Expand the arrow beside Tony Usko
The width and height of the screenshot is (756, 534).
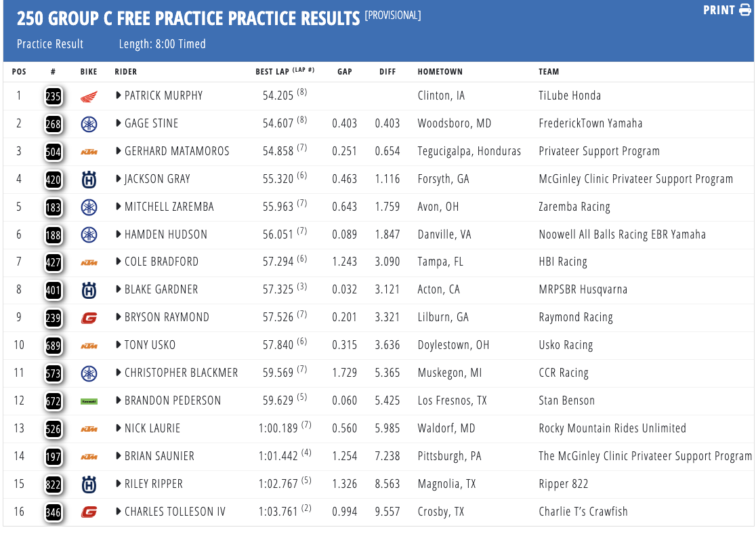[119, 345]
